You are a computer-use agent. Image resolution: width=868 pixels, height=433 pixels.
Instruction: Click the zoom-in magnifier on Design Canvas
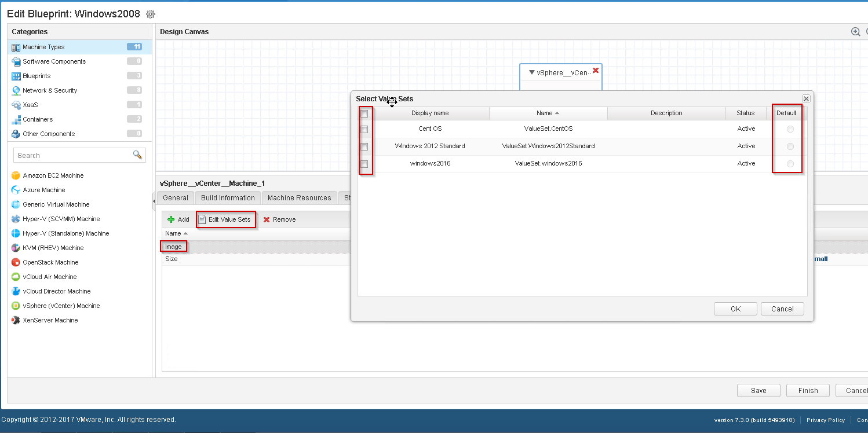coord(855,32)
